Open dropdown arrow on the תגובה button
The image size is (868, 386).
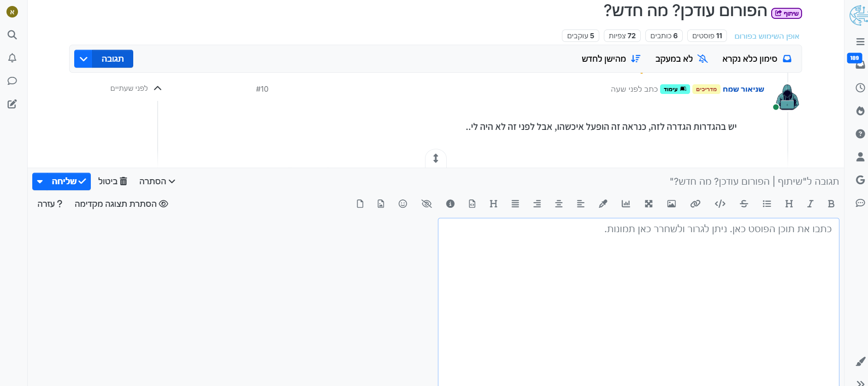[83, 59]
